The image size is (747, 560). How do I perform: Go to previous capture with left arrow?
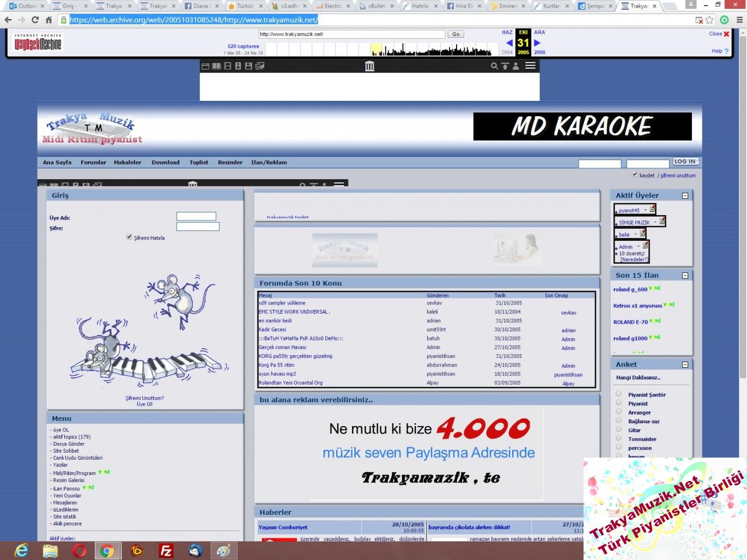coord(509,42)
